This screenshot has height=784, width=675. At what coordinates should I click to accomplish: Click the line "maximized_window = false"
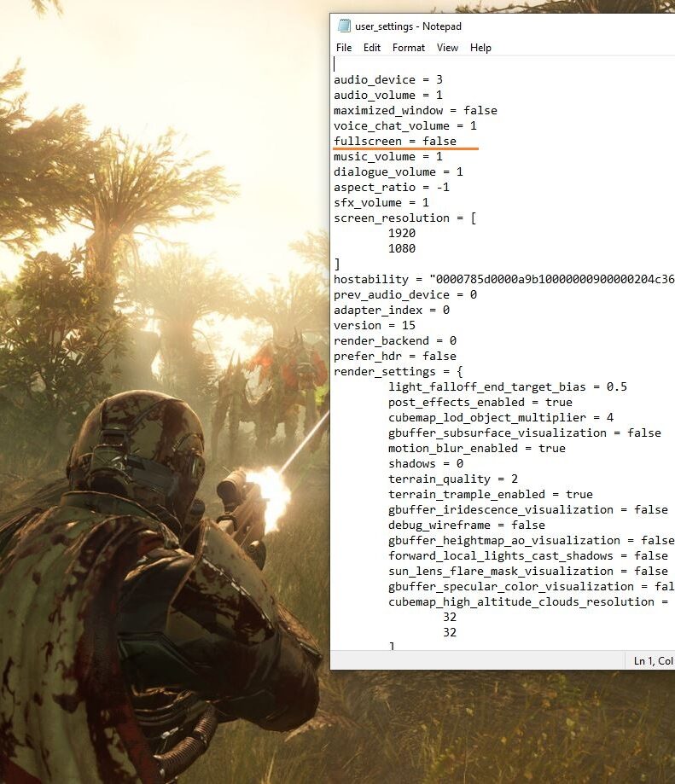[x=416, y=111]
